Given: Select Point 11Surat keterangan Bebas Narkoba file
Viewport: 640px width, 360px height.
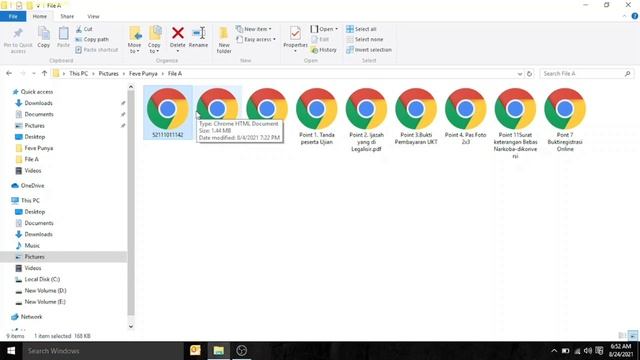Looking at the screenshot, I should 515,123.
